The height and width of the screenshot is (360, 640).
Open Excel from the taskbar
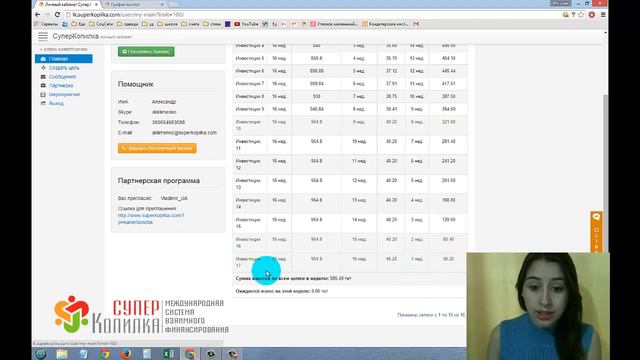tap(168, 354)
